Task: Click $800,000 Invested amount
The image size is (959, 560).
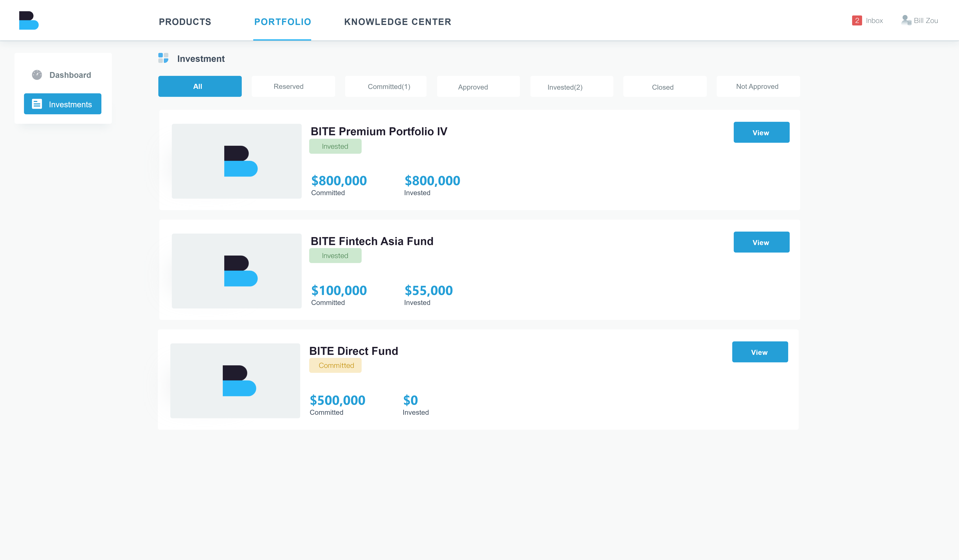Action: [432, 181]
